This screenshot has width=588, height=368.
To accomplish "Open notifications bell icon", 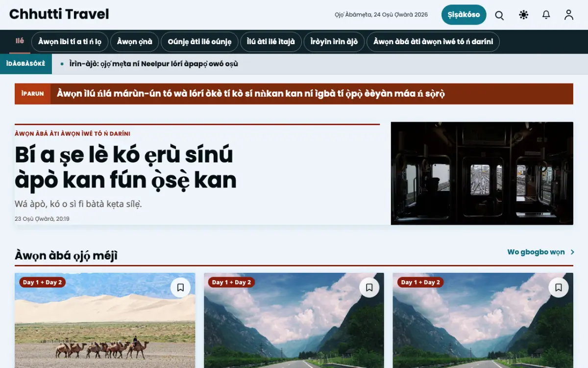I will pos(546,15).
